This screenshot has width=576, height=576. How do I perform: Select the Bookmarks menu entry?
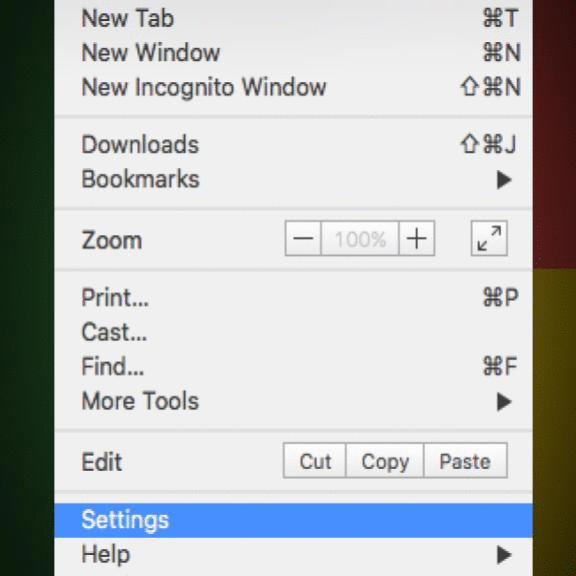[x=294, y=179]
